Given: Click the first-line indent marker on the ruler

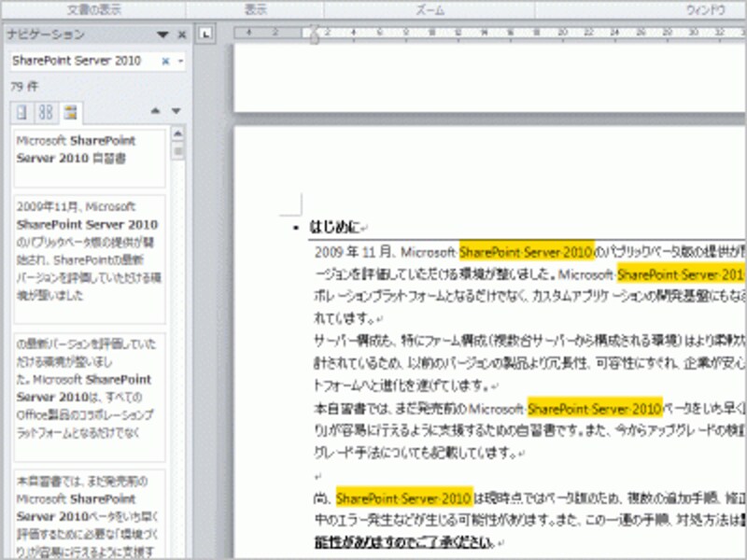Looking at the screenshot, I should click(314, 30).
